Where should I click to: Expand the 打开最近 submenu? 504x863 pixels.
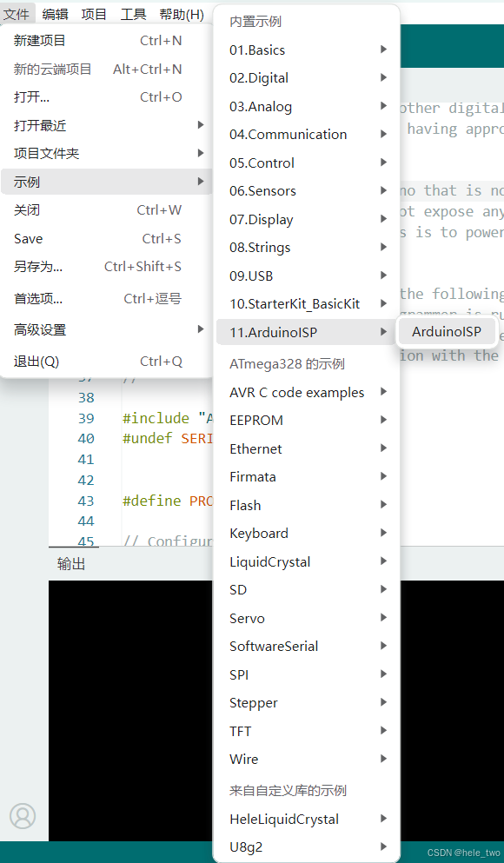[x=106, y=125]
